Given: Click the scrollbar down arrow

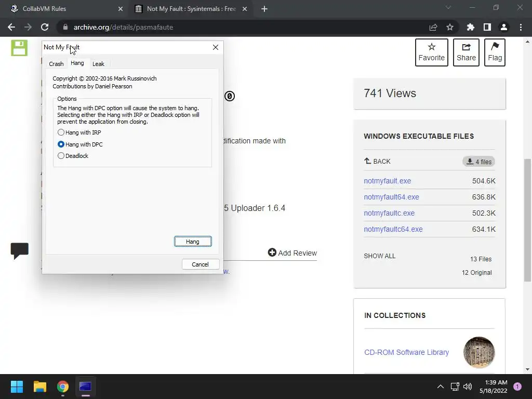Looking at the screenshot, I should pyautogui.click(x=527, y=369).
